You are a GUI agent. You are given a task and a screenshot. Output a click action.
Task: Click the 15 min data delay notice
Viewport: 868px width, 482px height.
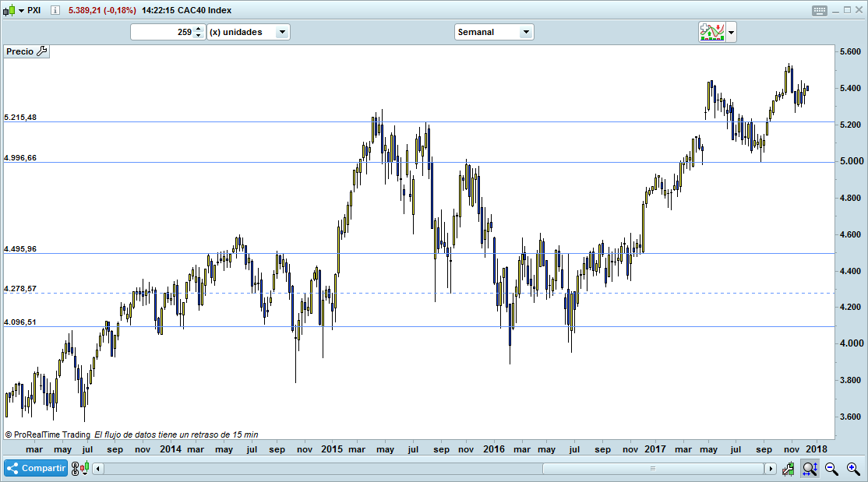[x=176, y=435]
